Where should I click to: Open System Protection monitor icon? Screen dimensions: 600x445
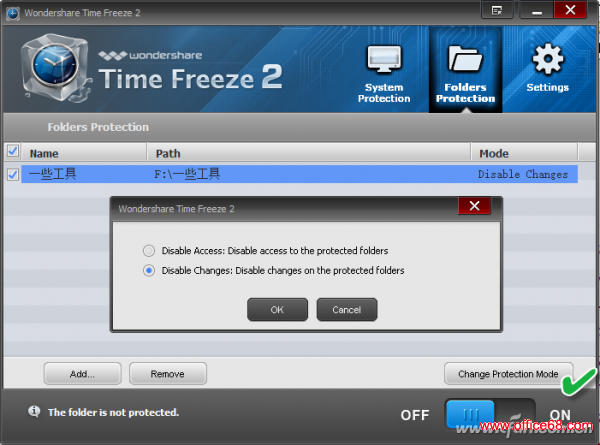(x=384, y=59)
